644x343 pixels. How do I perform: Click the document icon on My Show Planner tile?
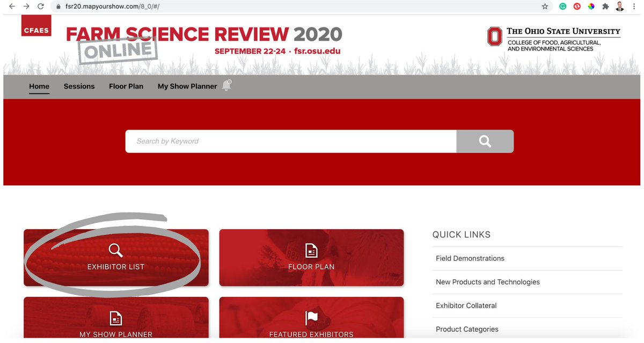pos(116,318)
